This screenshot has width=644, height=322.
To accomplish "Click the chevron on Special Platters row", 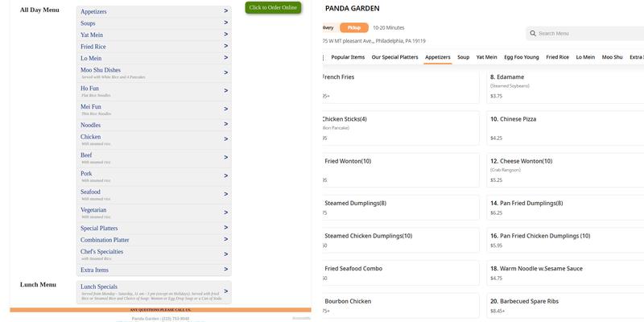I will click(x=225, y=228).
